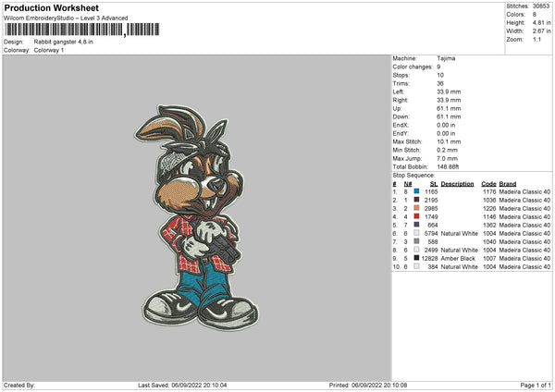Click stitch count 5794 in row 6
The height and width of the screenshot is (392, 555).
[x=431, y=234]
